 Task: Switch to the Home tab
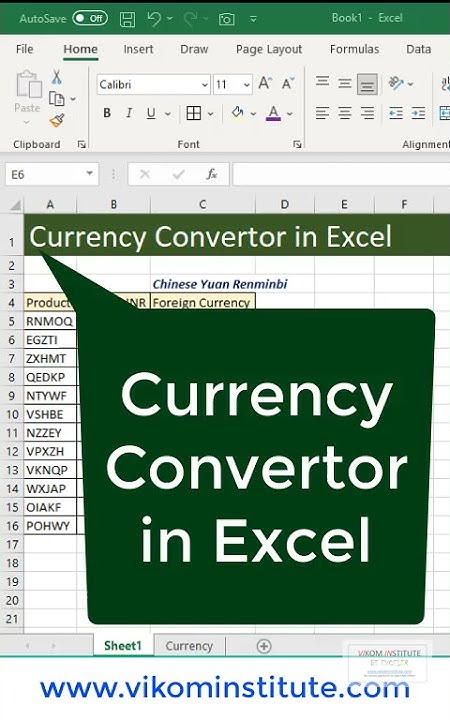point(80,49)
